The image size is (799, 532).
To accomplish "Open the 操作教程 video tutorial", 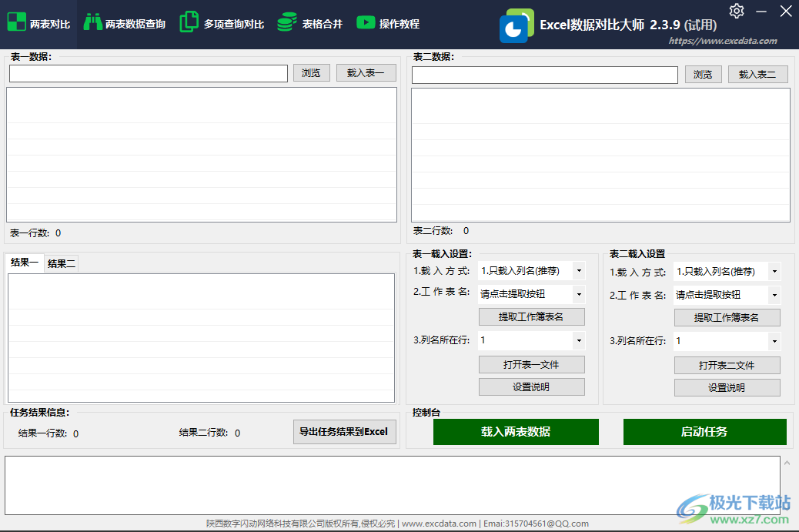I will [x=388, y=23].
